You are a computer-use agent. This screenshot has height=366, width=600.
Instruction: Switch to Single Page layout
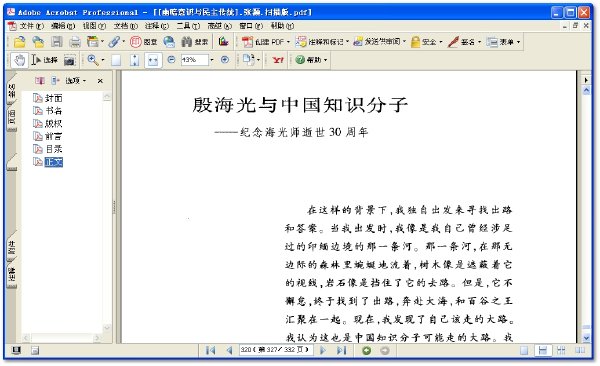click(524, 350)
